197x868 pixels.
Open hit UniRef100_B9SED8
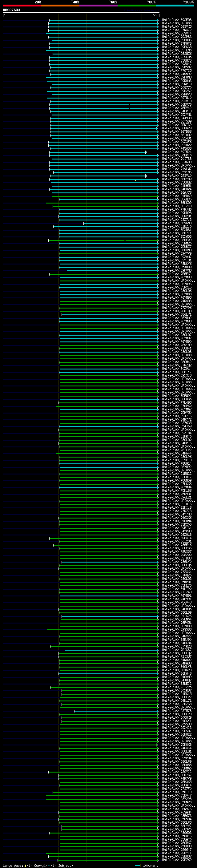point(176,20)
